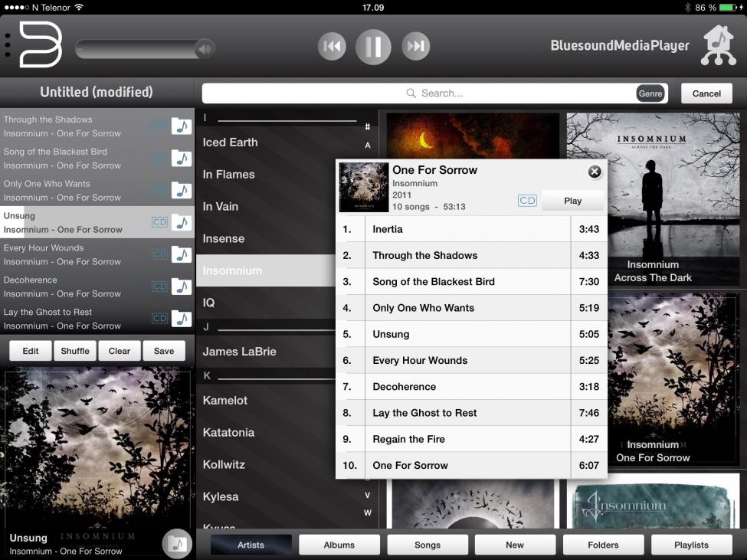Image resolution: width=747 pixels, height=560 pixels.
Task: Cancel the search
Action: tap(706, 93)
